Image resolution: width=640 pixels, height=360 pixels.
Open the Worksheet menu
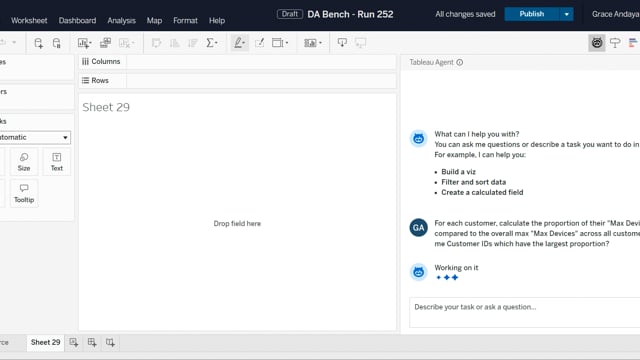[29, 20]
